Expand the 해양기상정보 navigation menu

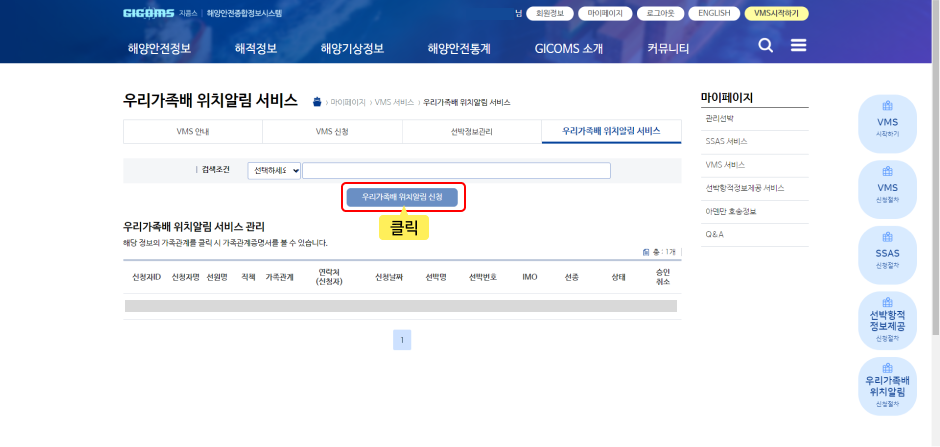tap(352, 48)
